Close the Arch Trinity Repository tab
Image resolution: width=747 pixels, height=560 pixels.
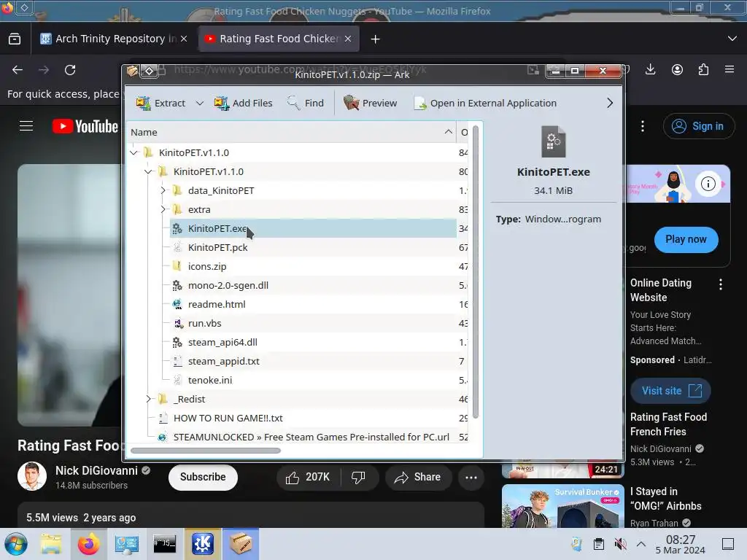coord(184,39)
